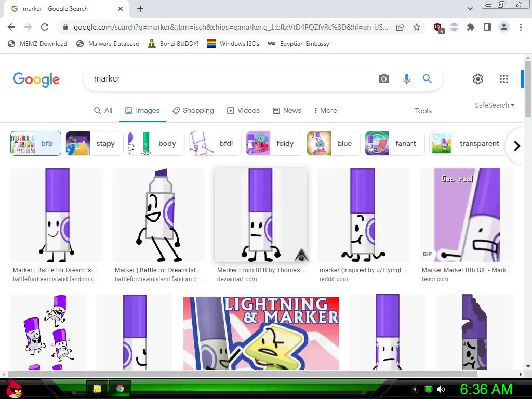
Task: Open the Egyptian Embassy bookmark
Action: pyautogui.click(x=298, y=44)
